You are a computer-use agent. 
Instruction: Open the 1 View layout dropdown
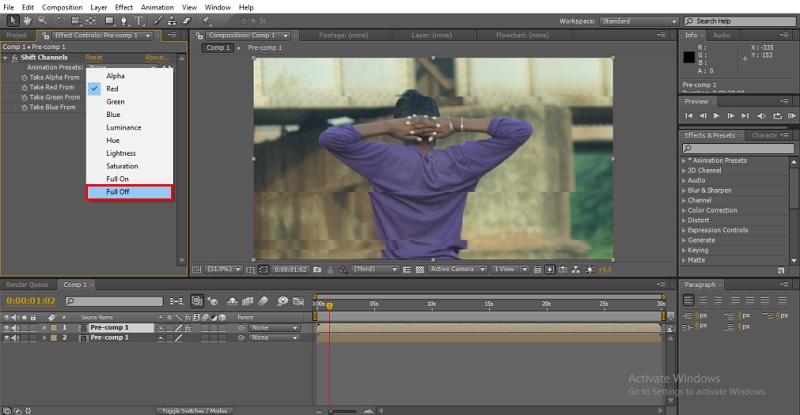coord(510,269)
